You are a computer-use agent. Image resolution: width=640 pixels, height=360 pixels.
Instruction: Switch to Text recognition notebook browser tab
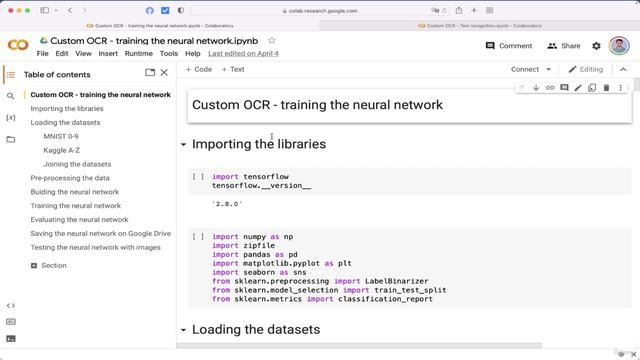479,25
